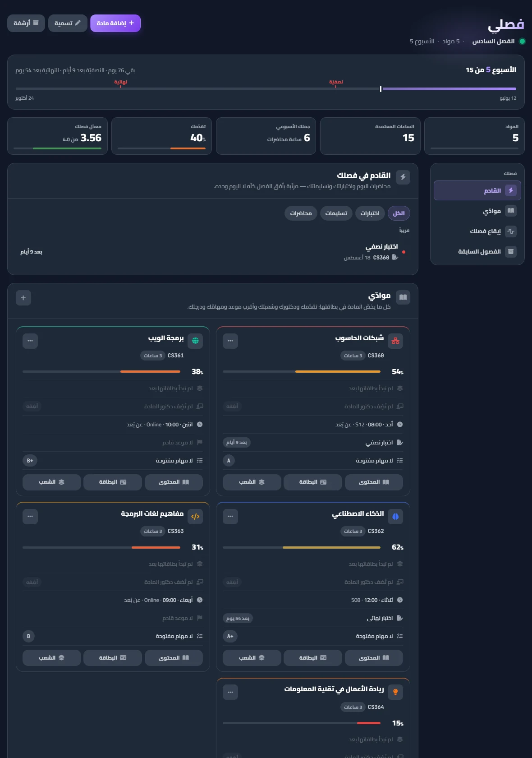Open the more-options menu on برمجة الويب card
Image resolution: width=532 pixels, height=758 pixels.
30,341
